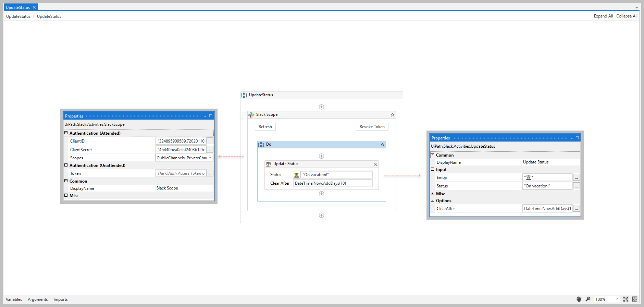The width and height of the screenshot is (644, 307).
Task: Collapse Common section in SlackScope properties
Action: tap(66, 181)
